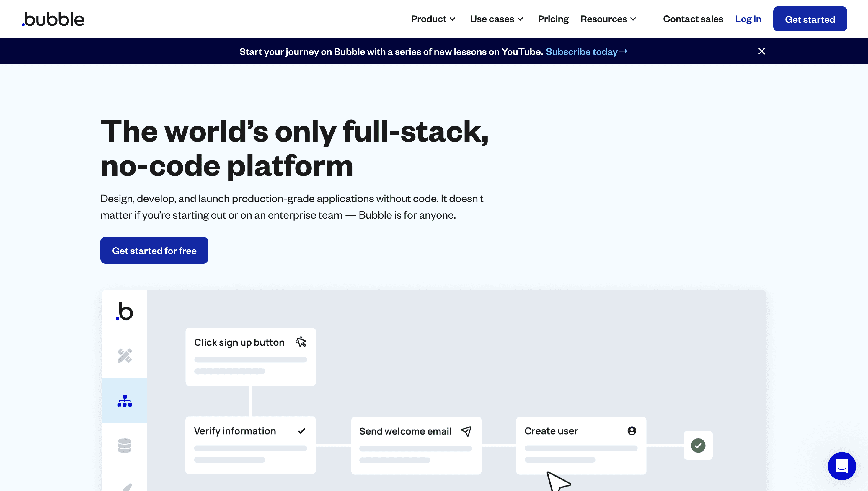Screen dimensions: 868x491
Task: Expand the Resources dropdown menu
Action: coord(608,19)
